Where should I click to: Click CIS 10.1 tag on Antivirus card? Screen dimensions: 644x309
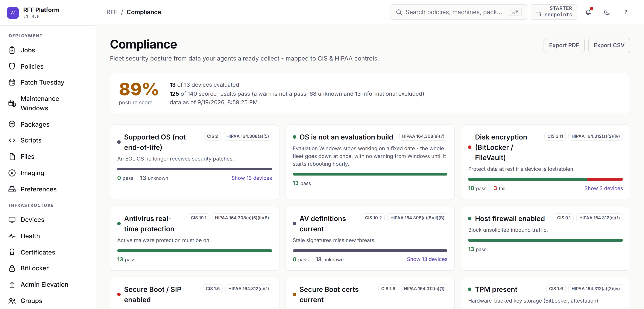point(199,218)
